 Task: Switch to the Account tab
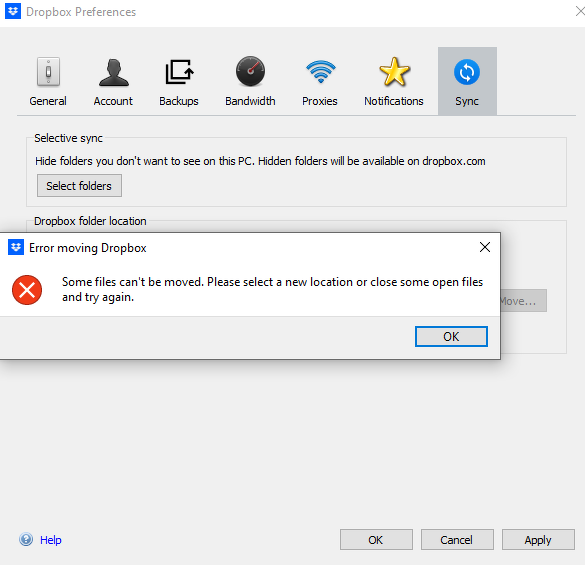113,82
